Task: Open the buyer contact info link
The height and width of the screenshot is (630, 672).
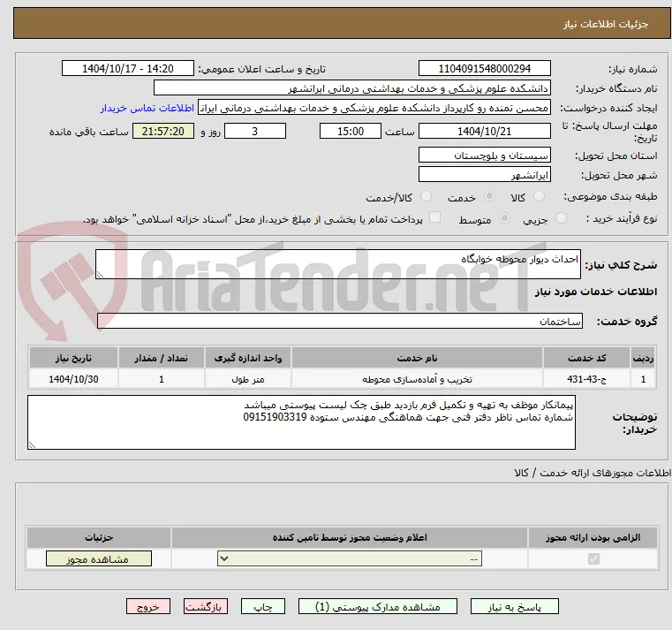Action: coord(147,108)
